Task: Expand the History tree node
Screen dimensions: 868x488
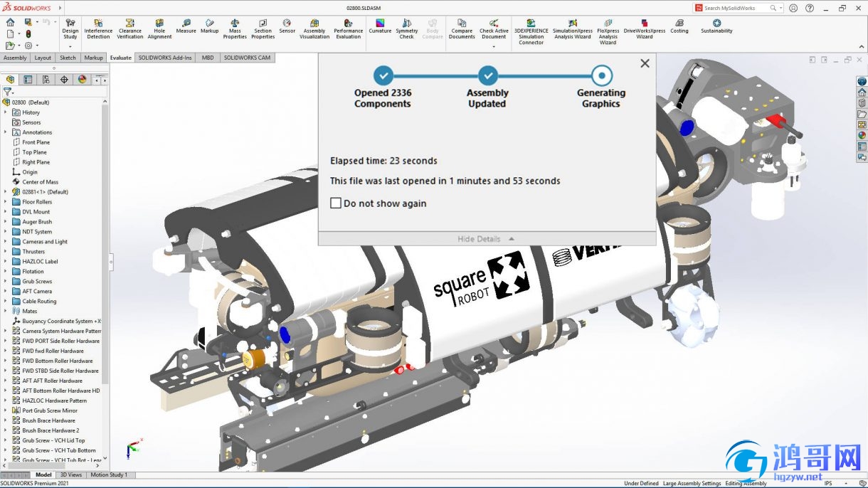Action: [x=6, y=112]
